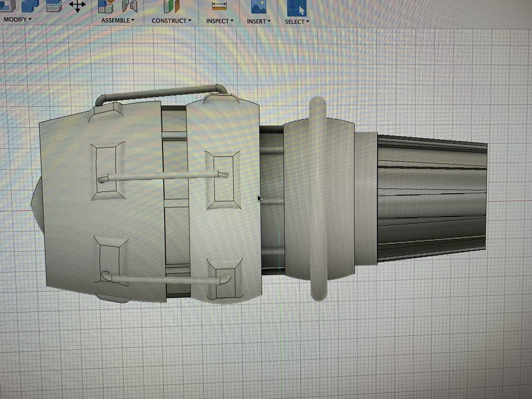532x399 pixels.
Task: Click the thin vertical ring flange
Action: (318, 200)
